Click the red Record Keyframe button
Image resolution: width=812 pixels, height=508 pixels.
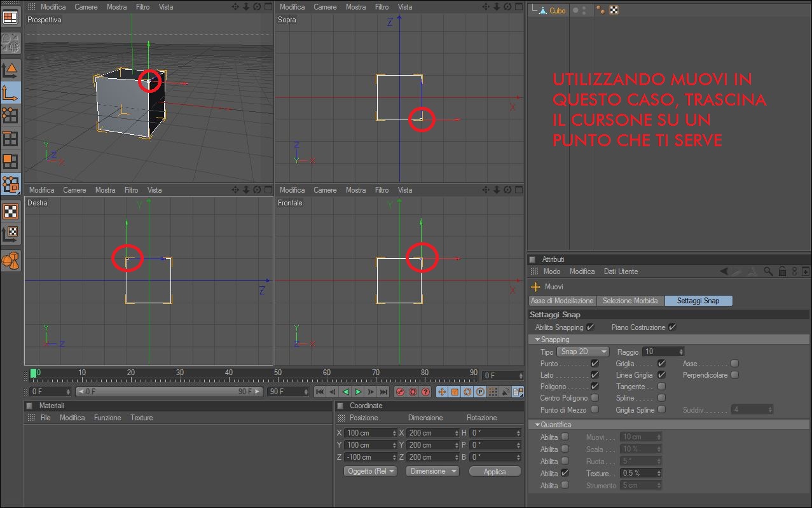coord(401,392)
